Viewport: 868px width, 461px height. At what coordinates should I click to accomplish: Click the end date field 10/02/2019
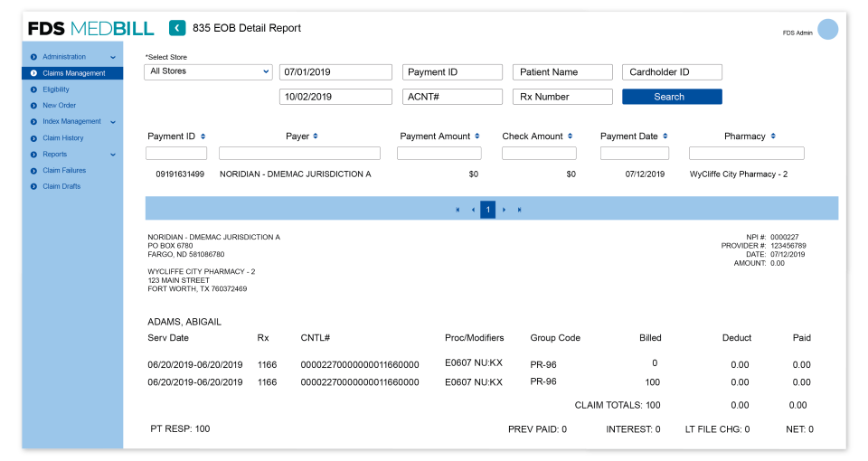pos(335,97)
